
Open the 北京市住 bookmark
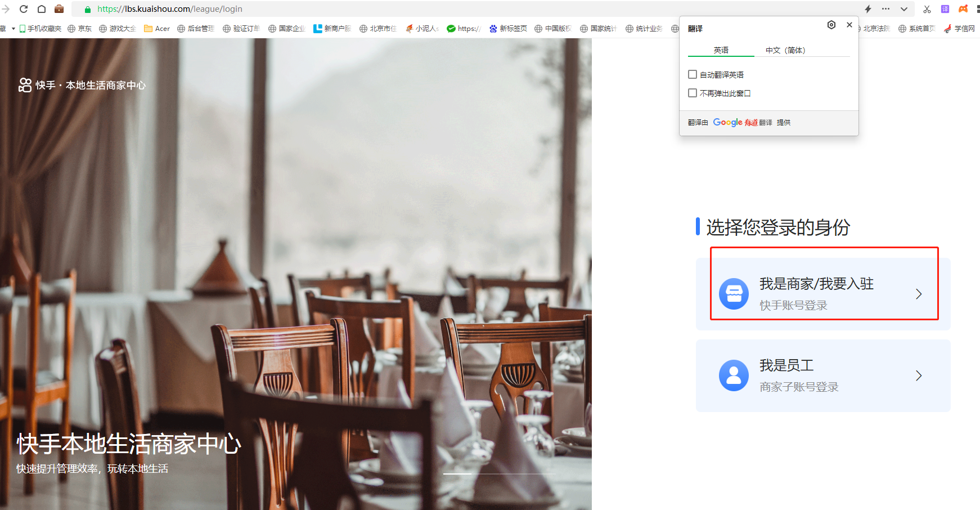click(378, 28)
